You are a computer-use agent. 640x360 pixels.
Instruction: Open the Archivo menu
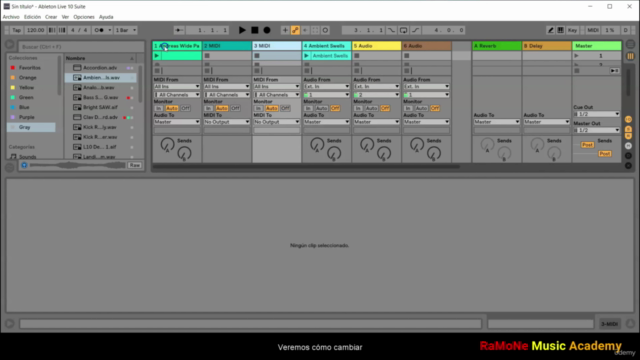(11, 17)
